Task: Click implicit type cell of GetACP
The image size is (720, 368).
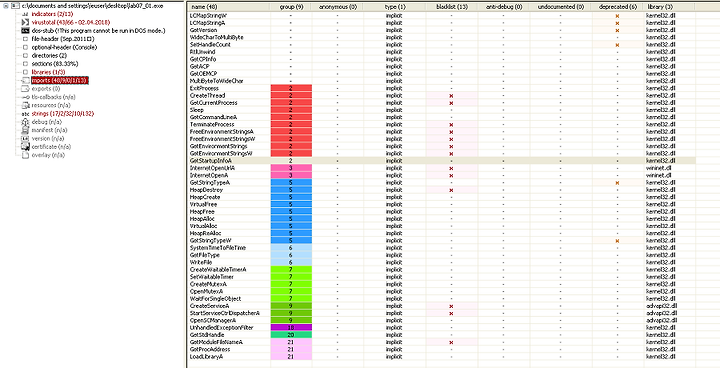Action: (394, 66)
